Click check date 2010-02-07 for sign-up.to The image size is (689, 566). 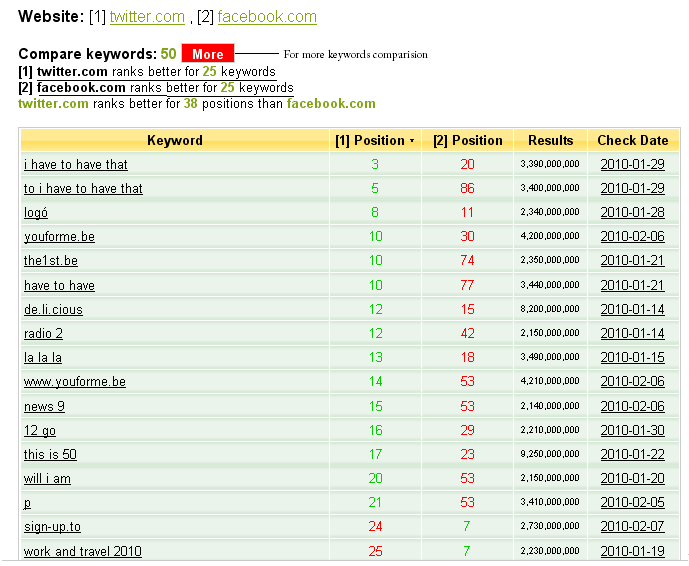pos(633,526)
